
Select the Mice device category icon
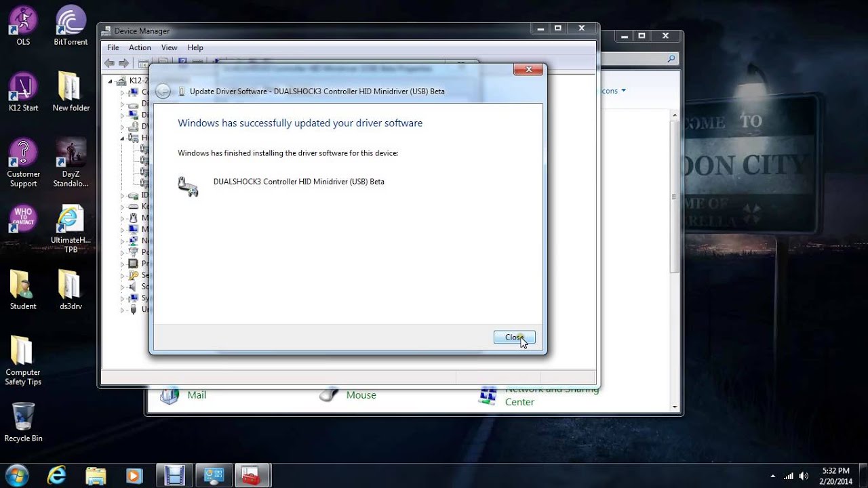click(134, 218)
